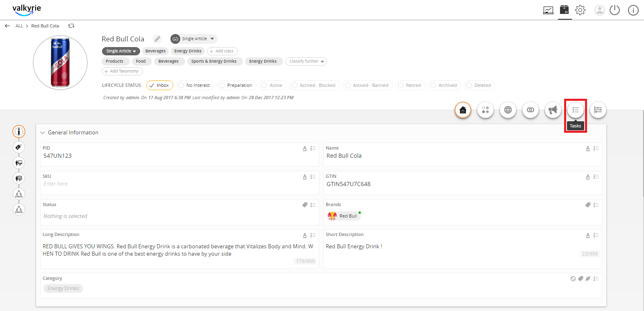Click the Add Taxonomy button
This screenshot has width=644, height=311.
coord(122,71)
